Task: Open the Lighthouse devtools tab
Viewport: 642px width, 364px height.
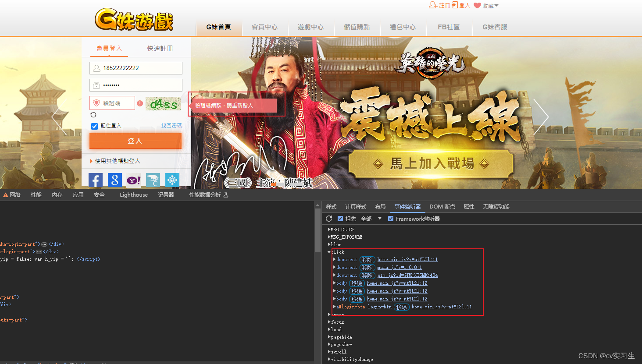Action: click(x=134, y=195)
